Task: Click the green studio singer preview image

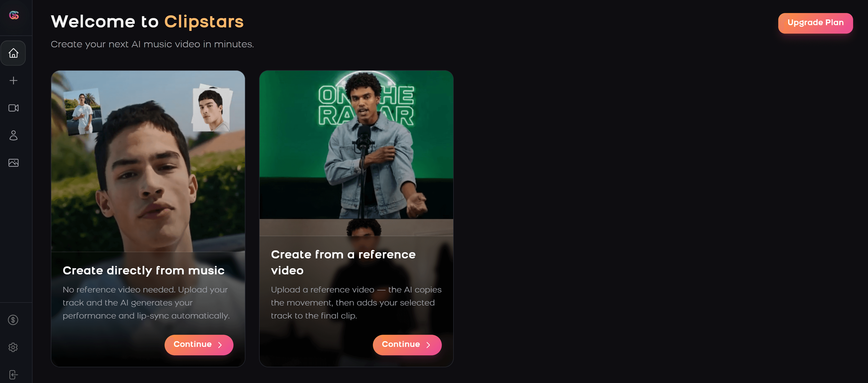Action: (x=356, y=145)
